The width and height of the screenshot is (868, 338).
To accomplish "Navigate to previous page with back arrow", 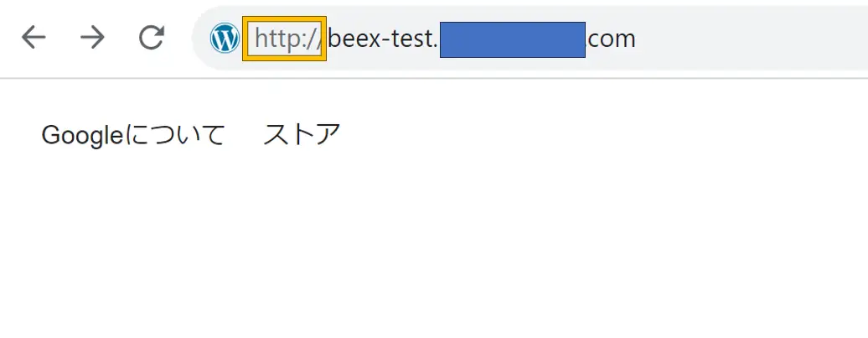I will (34, 38).
